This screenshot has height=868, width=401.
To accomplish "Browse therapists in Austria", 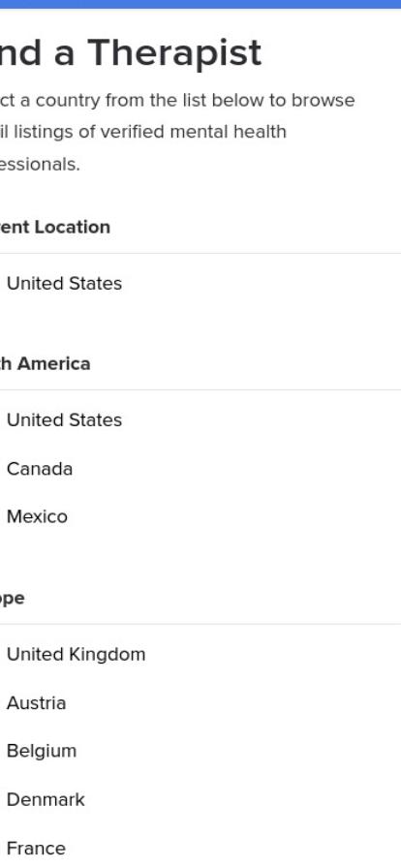I will coord(36,703).
